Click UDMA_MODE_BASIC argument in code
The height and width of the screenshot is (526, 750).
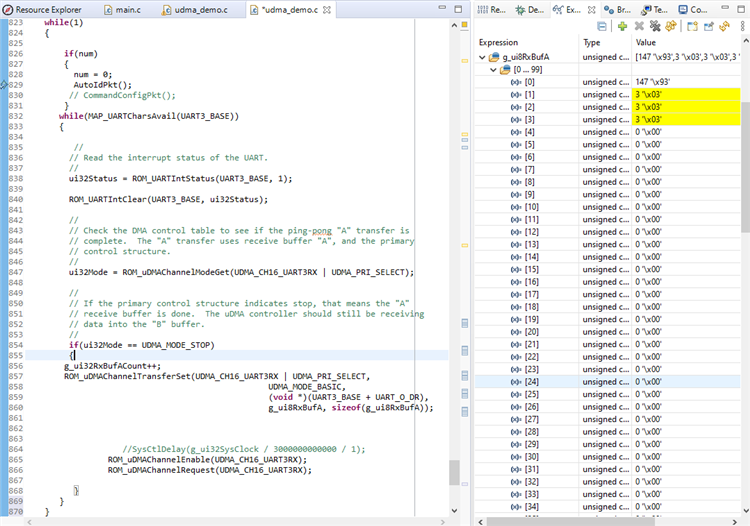click(x=307, y=387)
